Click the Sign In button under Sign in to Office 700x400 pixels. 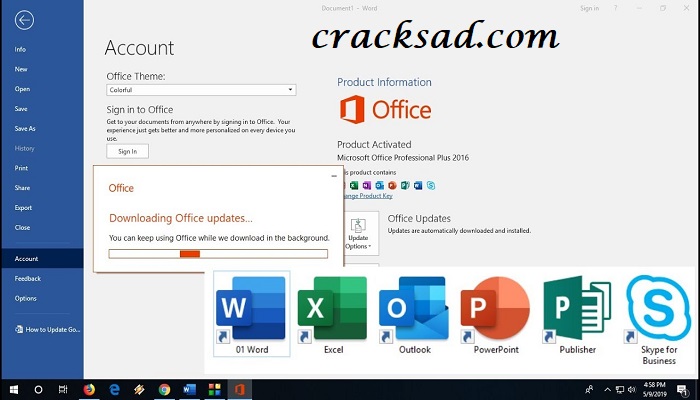pos(127,151)
